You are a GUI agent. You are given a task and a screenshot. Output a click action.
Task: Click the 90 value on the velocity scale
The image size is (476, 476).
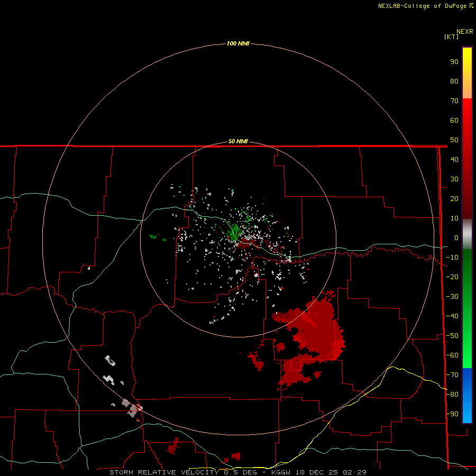454,62
